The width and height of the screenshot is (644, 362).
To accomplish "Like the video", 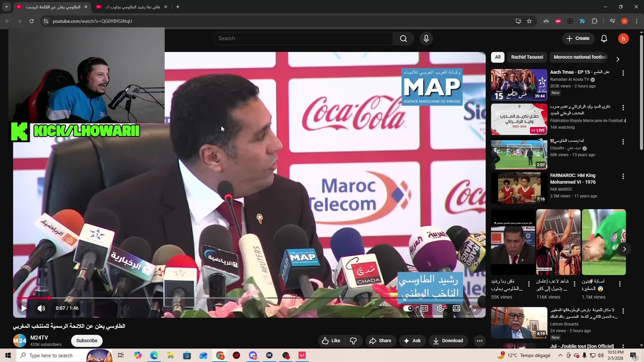I will click(x=331, y=340).
